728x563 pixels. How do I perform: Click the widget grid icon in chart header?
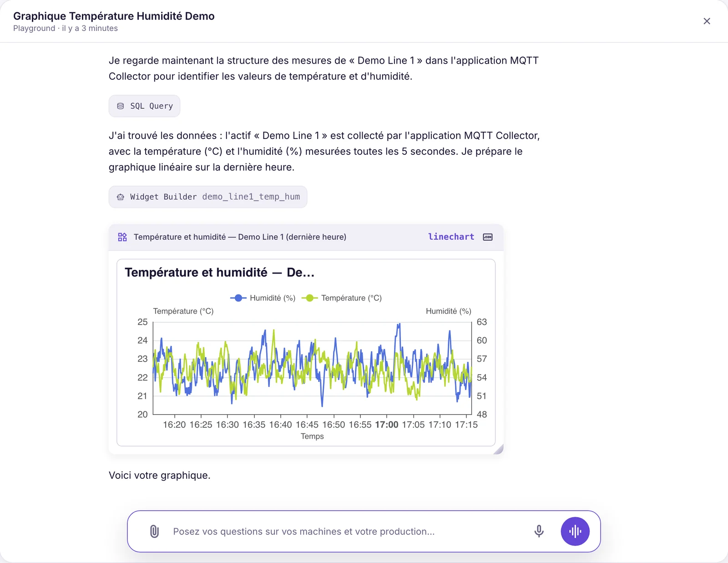tap(122, 237)
